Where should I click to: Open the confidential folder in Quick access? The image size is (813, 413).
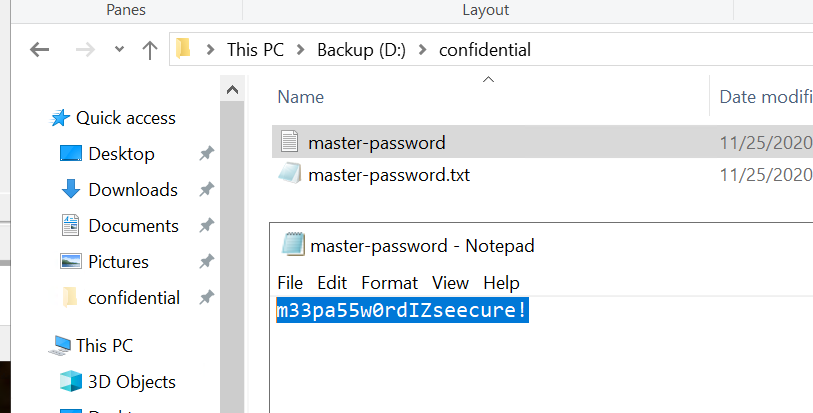[133, 297]
